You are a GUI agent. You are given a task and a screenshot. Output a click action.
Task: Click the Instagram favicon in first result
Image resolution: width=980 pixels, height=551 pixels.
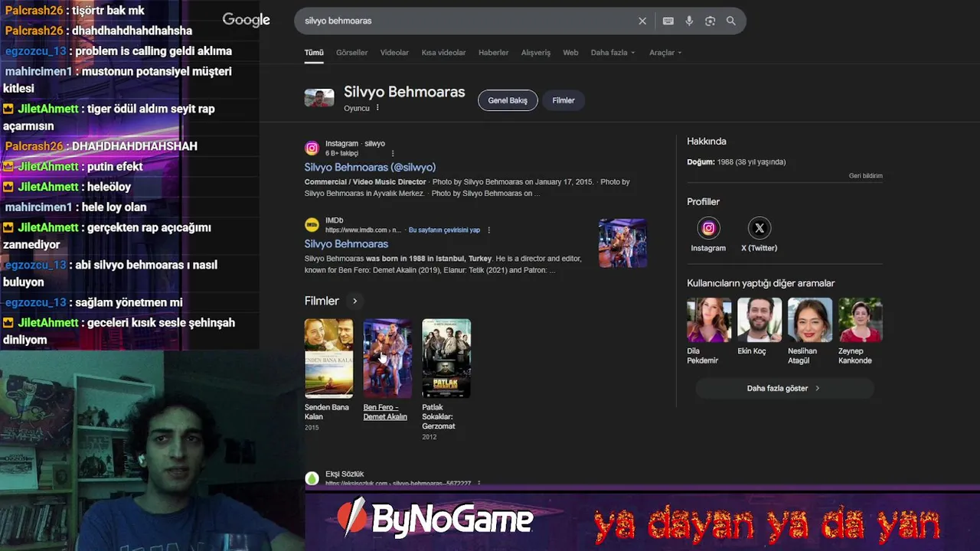(312, 148)
